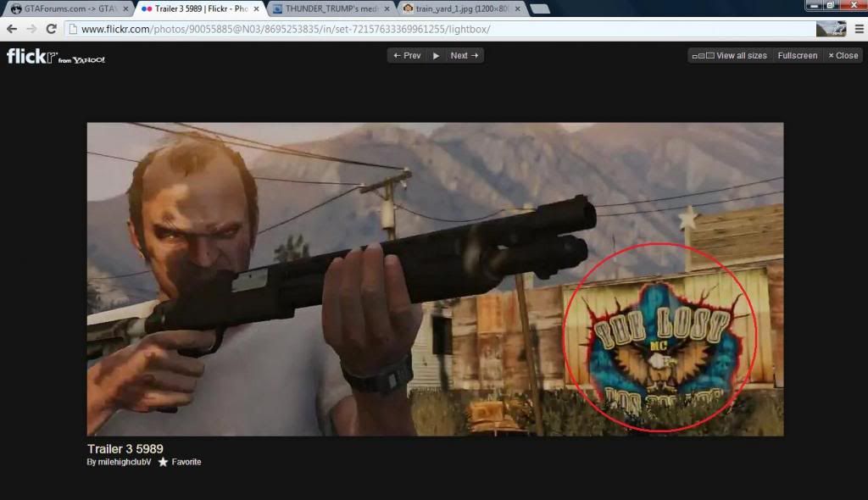This screenshot has height=500, width=868.
Task: Click the main Trailer 3 photo
Action: (x=435, y=279)
